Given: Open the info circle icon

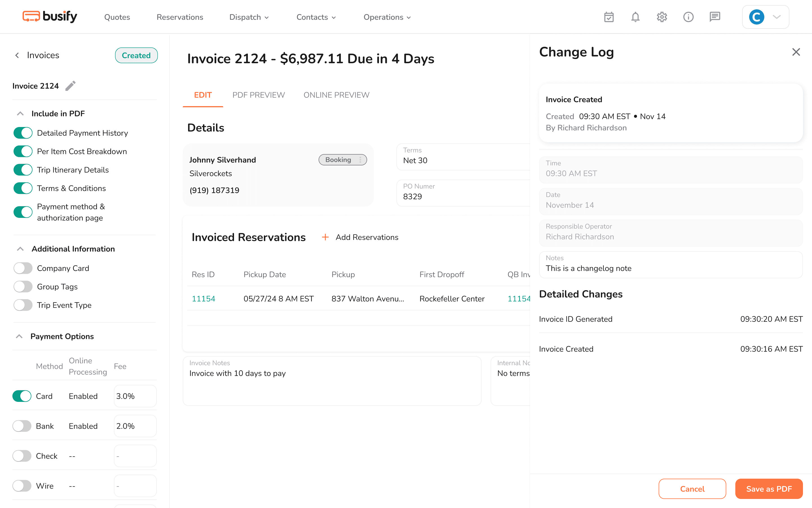Looking at the screenshot, I should coord(688,17).
